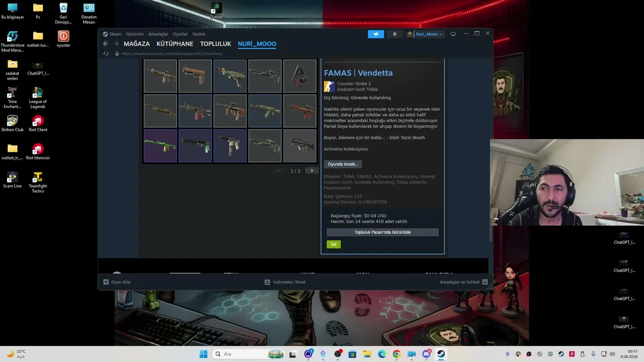The image size is (644, 362).
Task: Select Geri Dönüşüm recycle bin icon
Action: 63,14
